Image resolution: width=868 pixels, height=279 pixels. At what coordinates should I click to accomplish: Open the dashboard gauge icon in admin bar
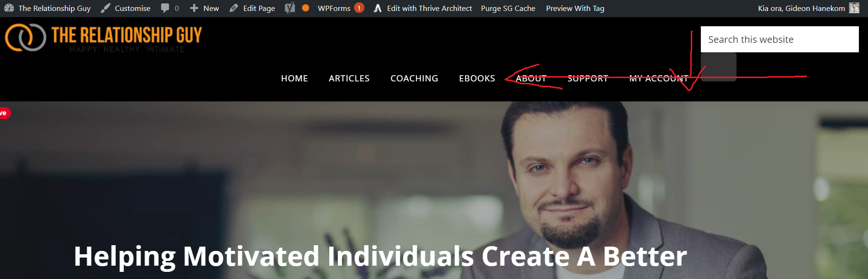pyautogui.click(x=9, y=8)
